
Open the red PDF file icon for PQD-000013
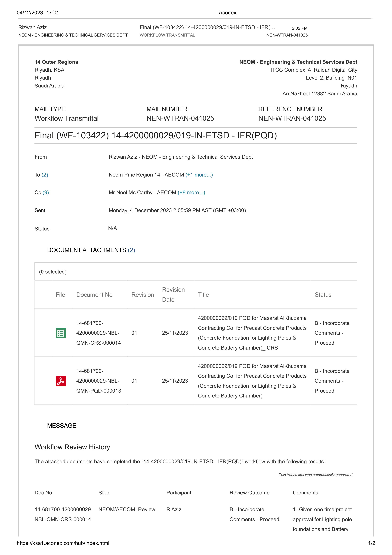61,381
